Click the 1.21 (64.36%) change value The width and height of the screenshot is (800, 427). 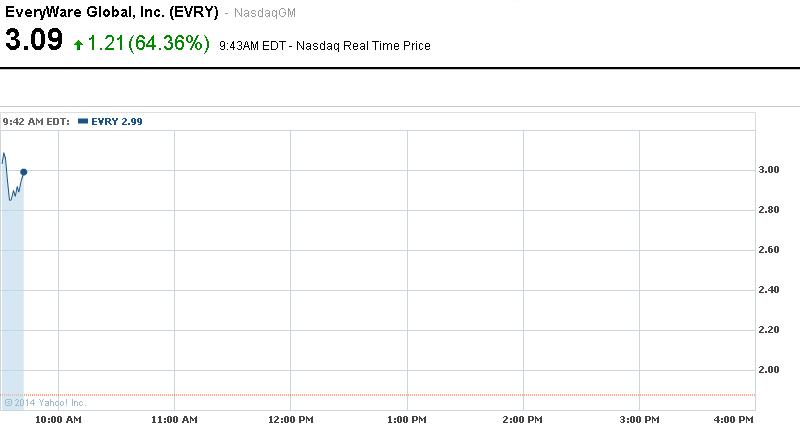tap(150, 43)
